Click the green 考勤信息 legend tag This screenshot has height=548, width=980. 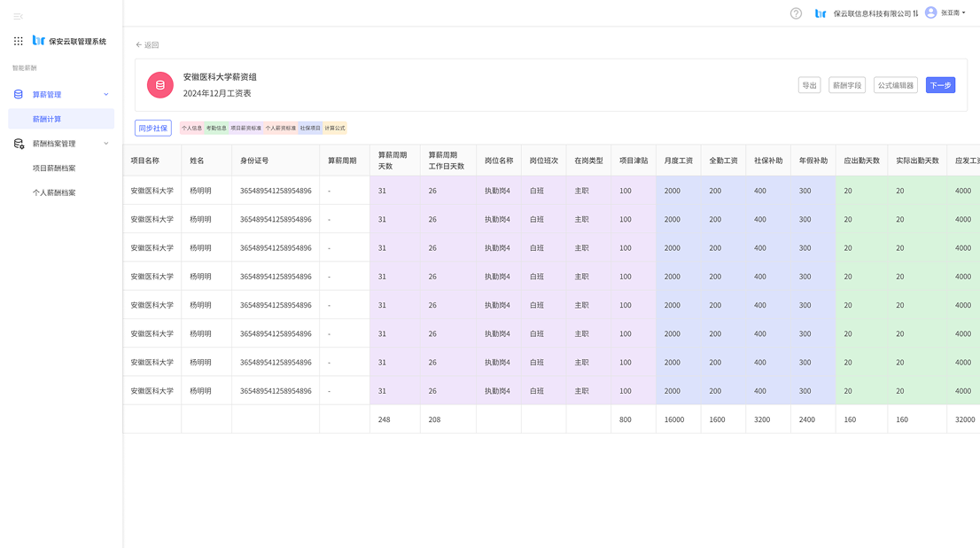(216, 129)
